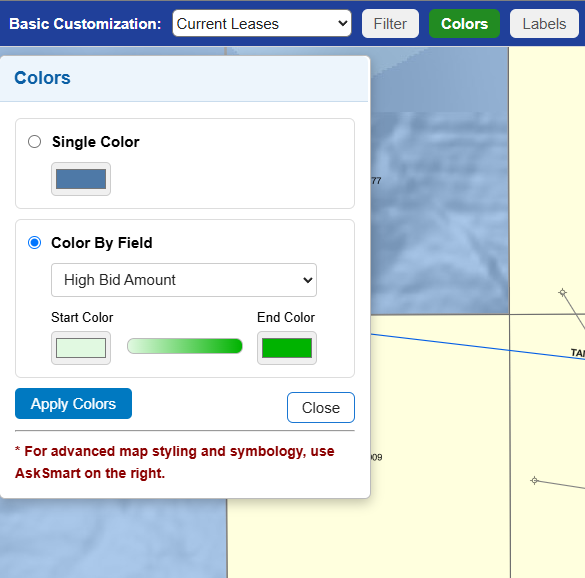
Task: Open the End Color dark green swatch
Action: (287, 348)
